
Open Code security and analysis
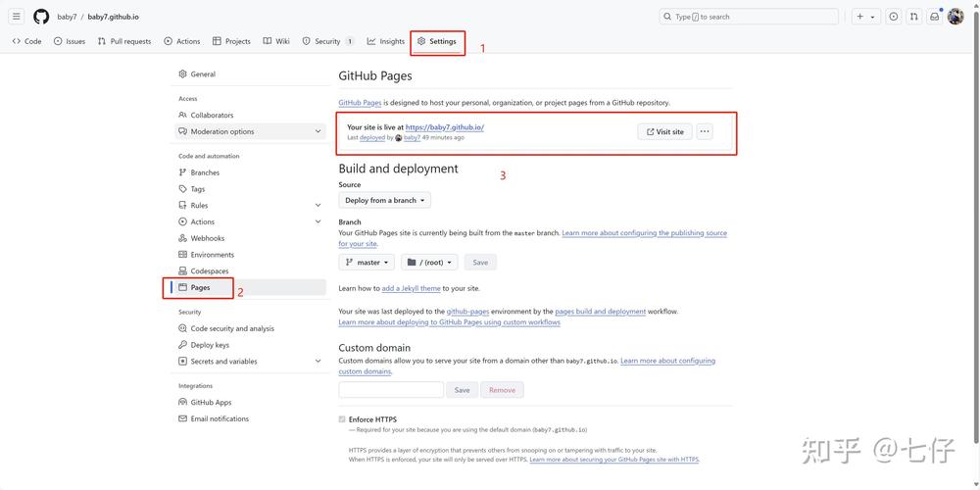tap(250, 328)
